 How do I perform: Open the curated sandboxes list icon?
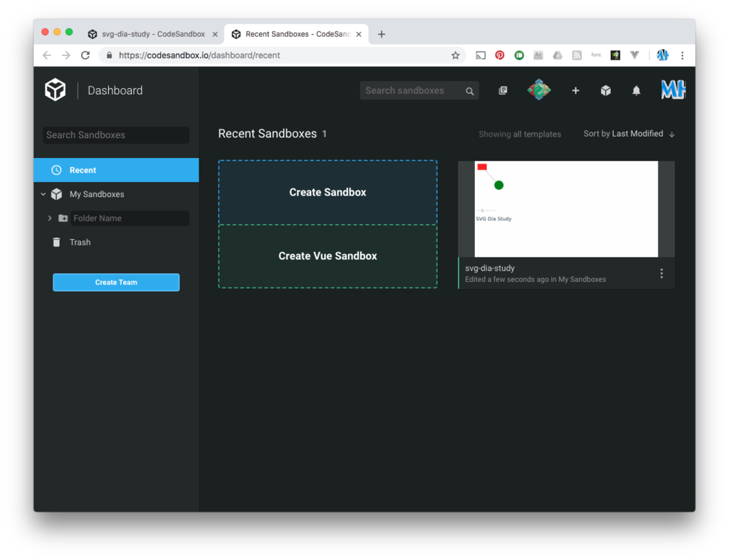point(503,90)
